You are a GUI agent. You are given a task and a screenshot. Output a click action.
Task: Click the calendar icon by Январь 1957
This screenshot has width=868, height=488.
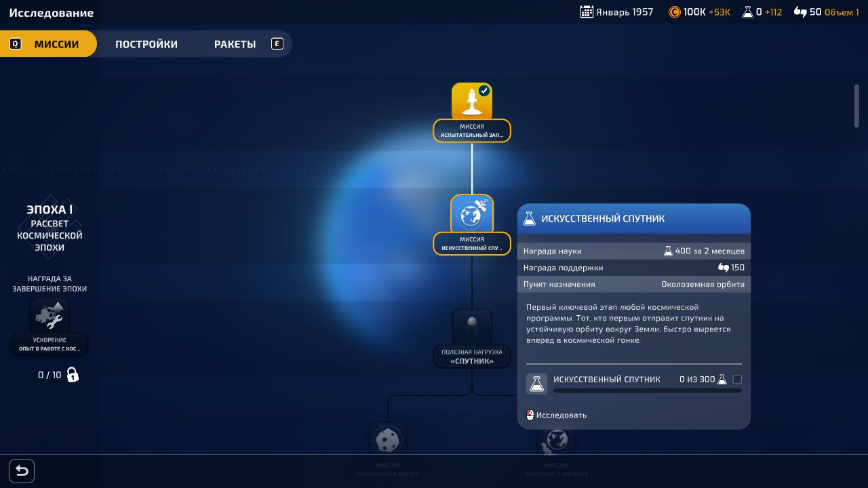(x=587, y=12)
